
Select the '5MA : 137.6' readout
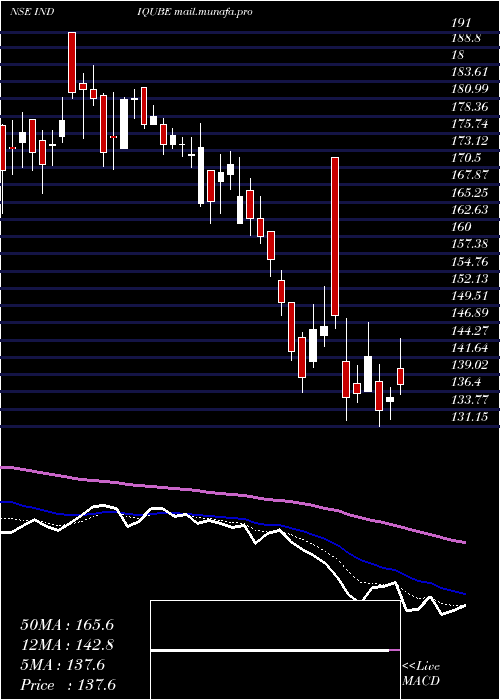point(62,665)
